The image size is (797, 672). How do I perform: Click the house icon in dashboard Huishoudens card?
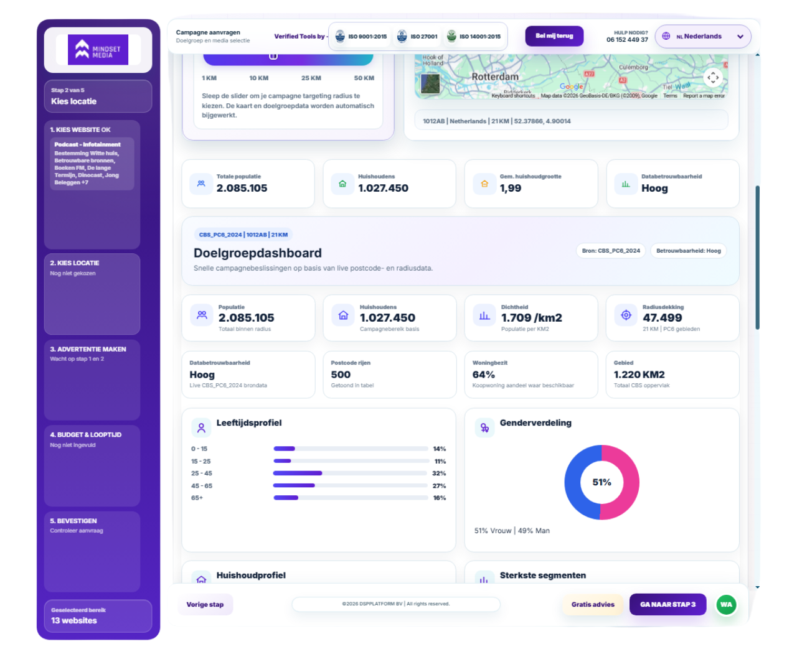[343, 315]
